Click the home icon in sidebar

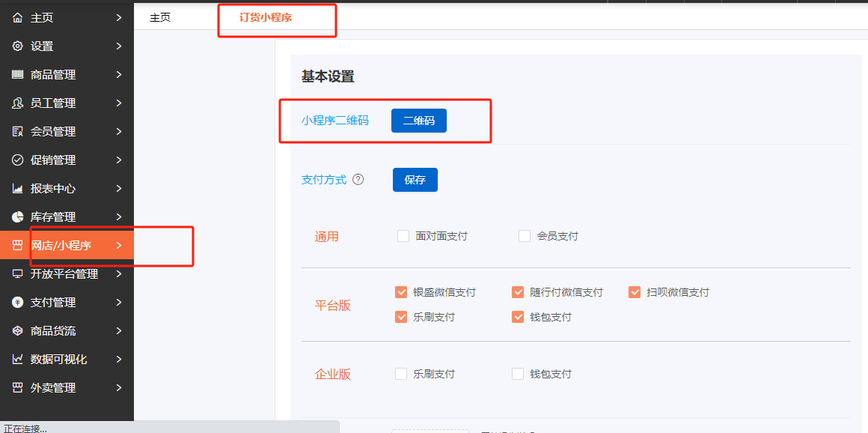coord(17,17)
